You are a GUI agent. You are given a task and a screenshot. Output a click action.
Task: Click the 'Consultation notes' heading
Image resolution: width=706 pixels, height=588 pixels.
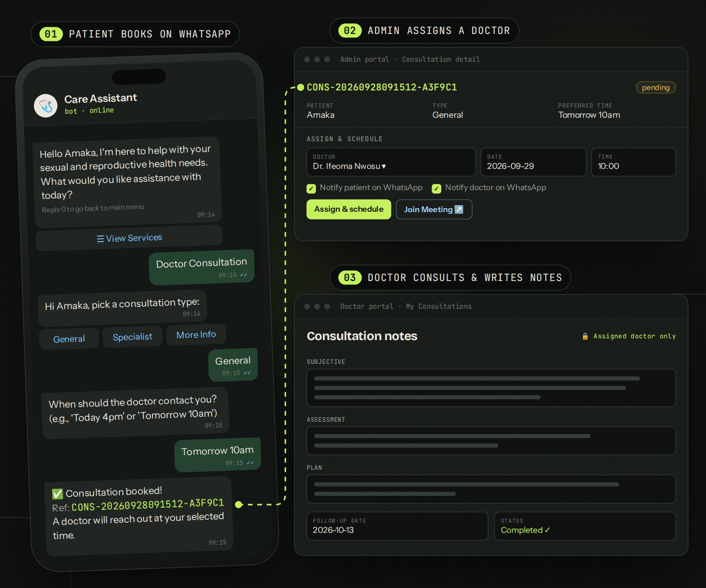coord(362,336)
